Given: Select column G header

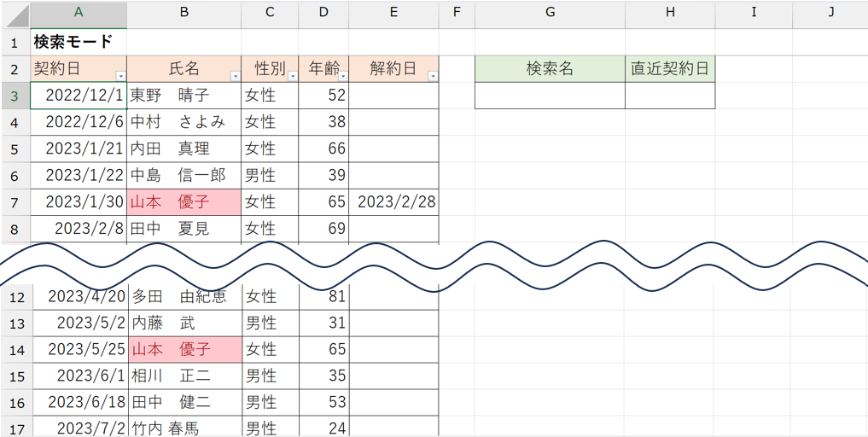Looking at the screenshot, I should pyautogui.click(x=551, y=15).
